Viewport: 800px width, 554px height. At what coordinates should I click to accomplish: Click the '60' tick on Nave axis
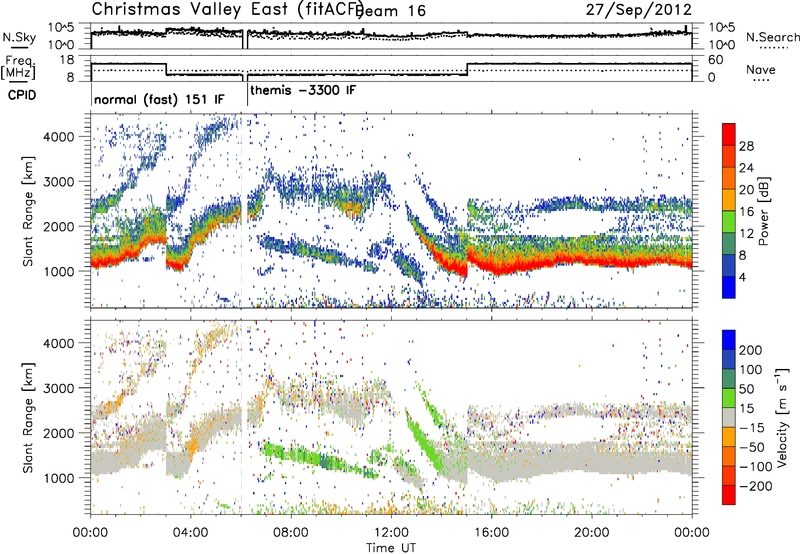tap(716, 60)
